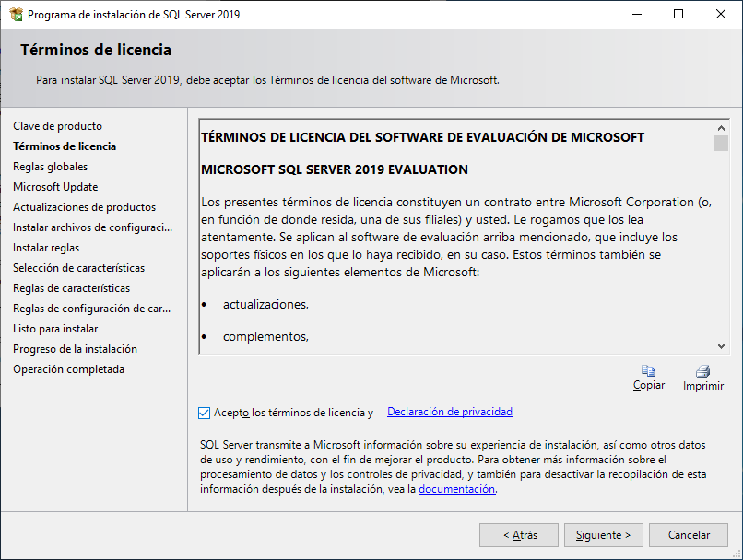Open the documentación link
This screenshot has height=560, width=743.
(456, 489)
